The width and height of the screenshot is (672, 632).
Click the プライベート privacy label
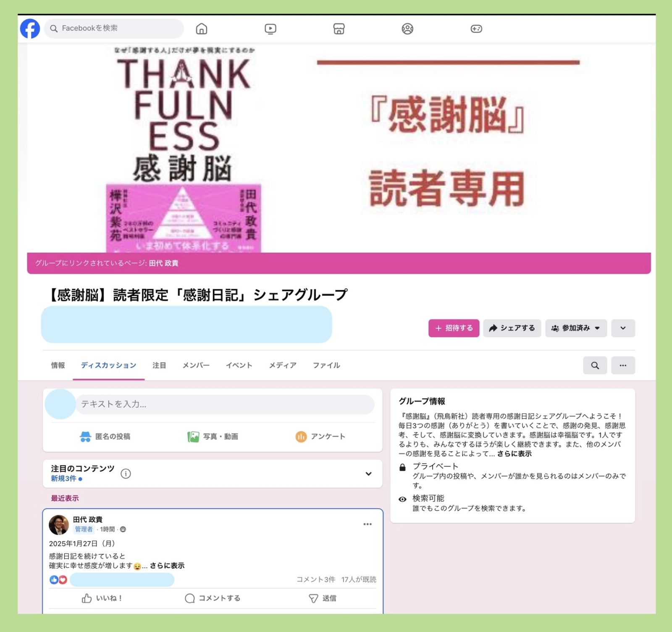[436, 466]
